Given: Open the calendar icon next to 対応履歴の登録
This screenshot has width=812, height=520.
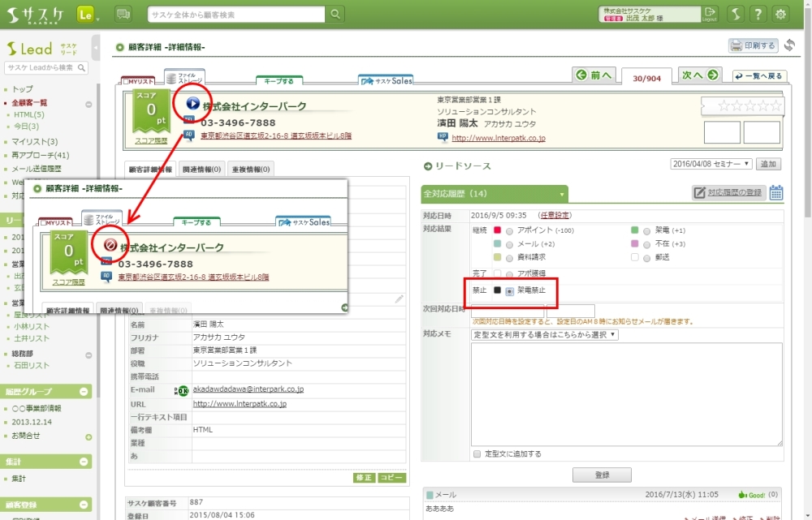Looking at the screenshot, I should coord(776,192).
